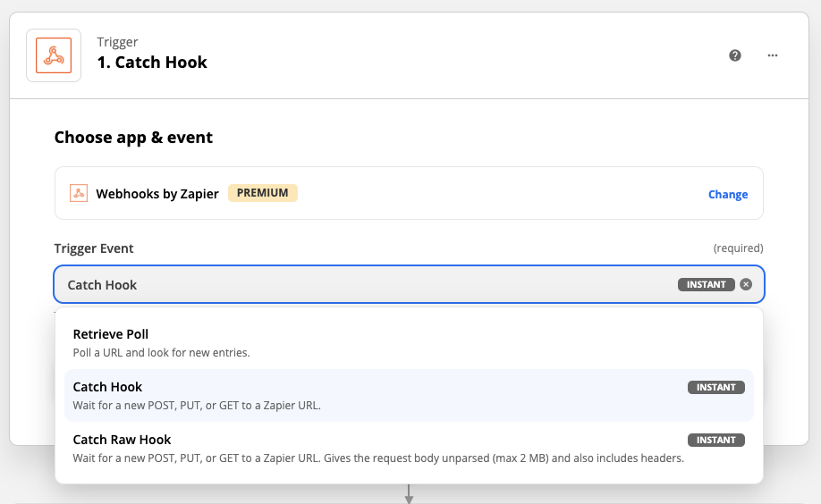The height and width of the screenshot is (504, 821).
Task: Click the large Webhooks trigger icon in header
Action: 54,55
